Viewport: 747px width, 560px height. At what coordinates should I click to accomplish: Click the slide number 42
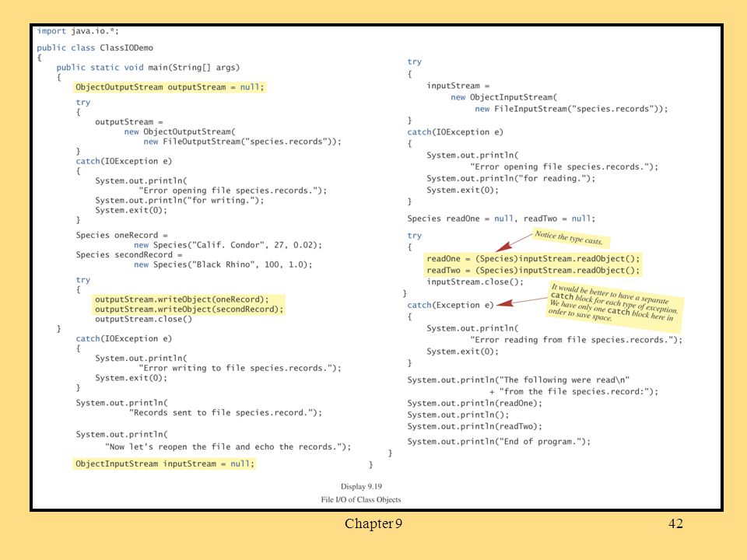pyautogui.click(x=675, y=523)
